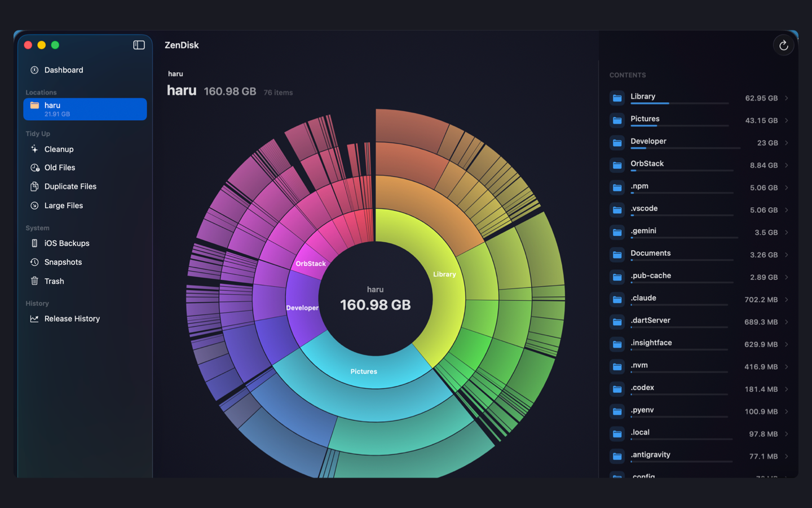This screenshot has height=508, width=812.
Task: Expand the Developer row chevron
Action: (787, 143)
